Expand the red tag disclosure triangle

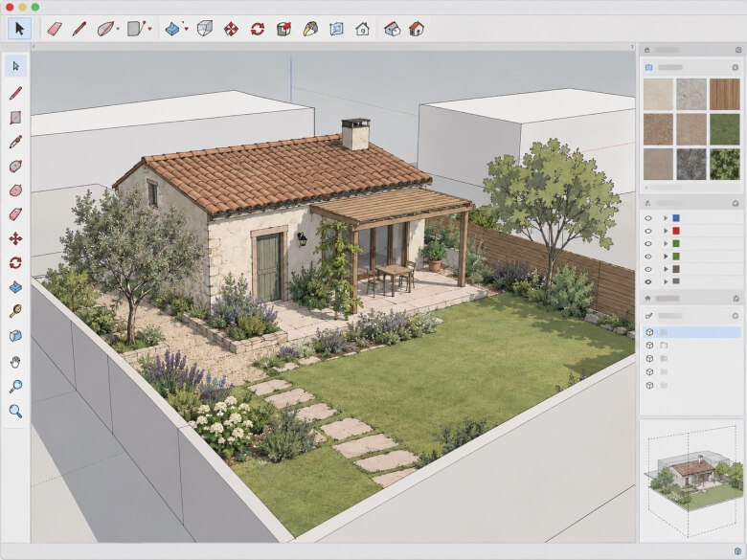coord(666,231)
